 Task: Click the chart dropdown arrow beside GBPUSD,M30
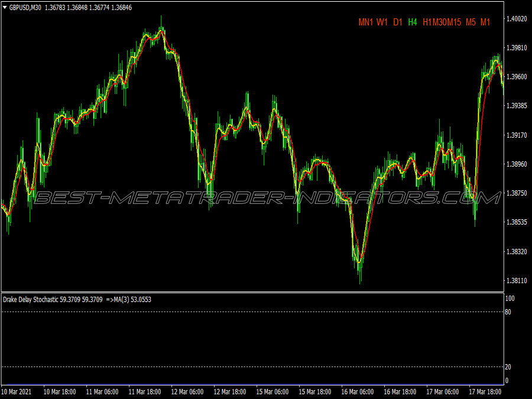point(5,8)
